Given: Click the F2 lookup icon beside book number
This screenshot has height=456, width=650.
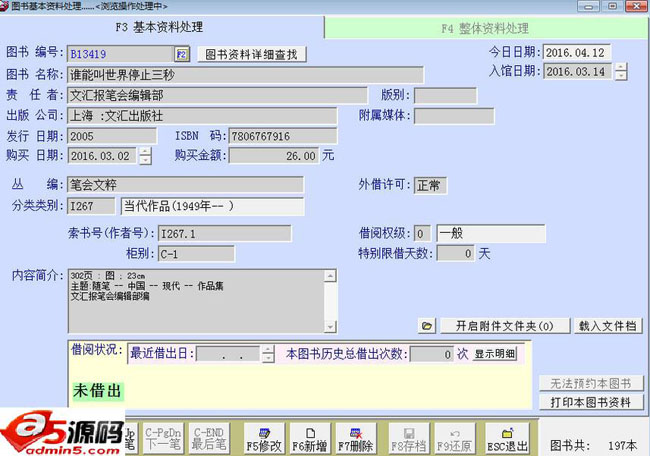Looking at the screenshot, I should pos(182,54).
